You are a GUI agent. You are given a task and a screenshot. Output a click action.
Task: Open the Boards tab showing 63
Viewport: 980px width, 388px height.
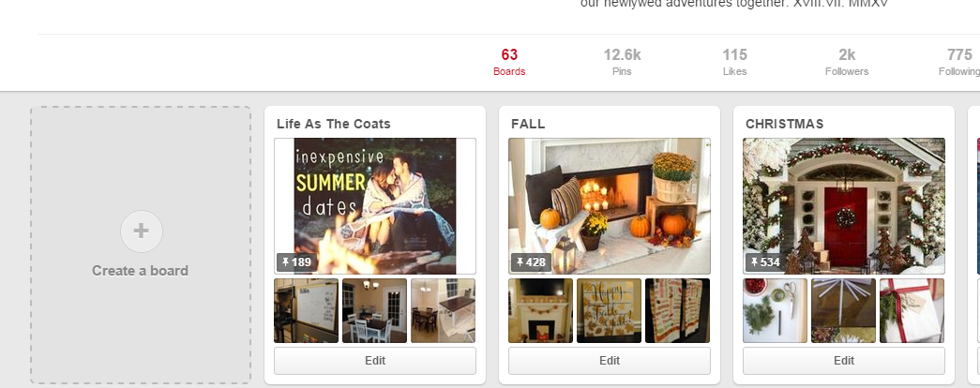pos(509,62)
